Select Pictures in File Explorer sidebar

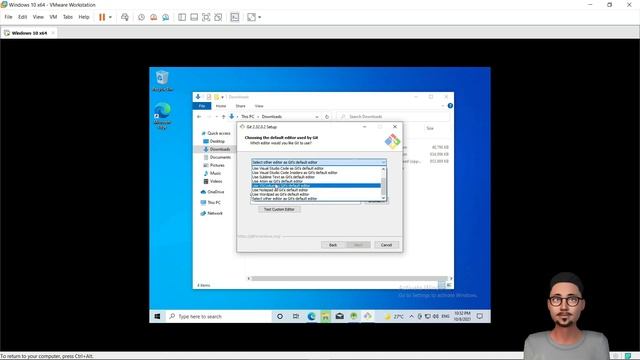[214, 165]
